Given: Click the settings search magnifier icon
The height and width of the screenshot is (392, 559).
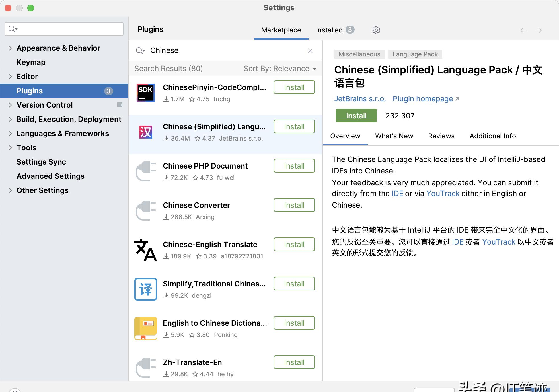Looking at the screenshot, I should pyautogui.click(x=13, y=29).
